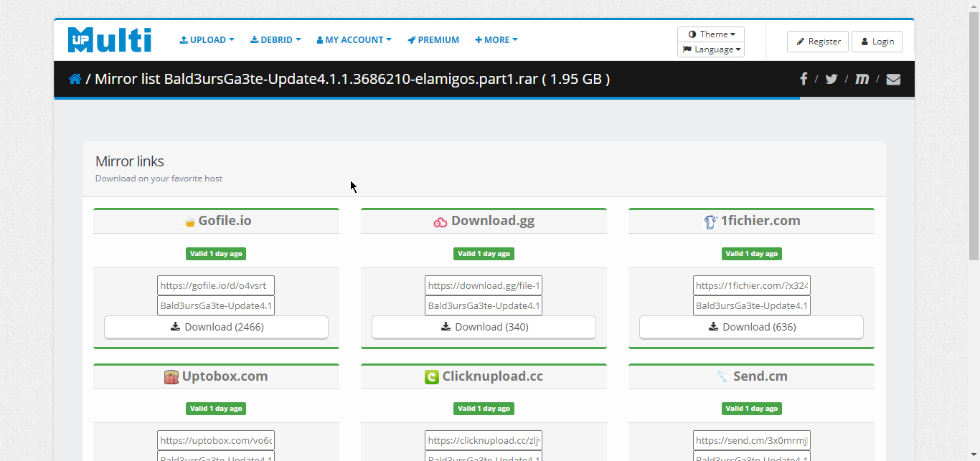Click the email share icon
980x461 pixels.
pos(893,79)
